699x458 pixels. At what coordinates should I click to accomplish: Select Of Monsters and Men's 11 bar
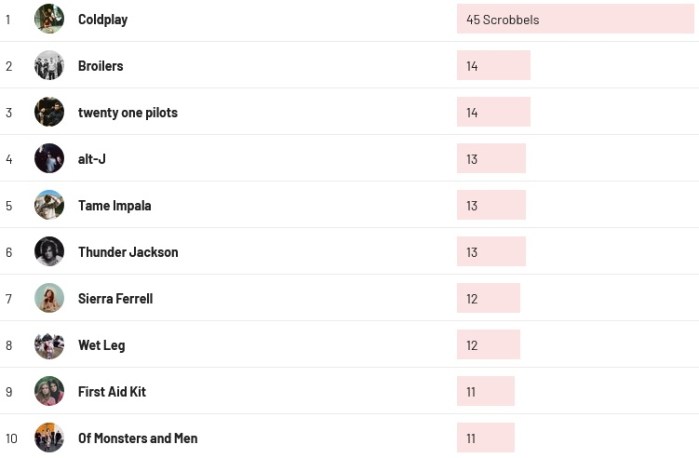coord(486,438)
